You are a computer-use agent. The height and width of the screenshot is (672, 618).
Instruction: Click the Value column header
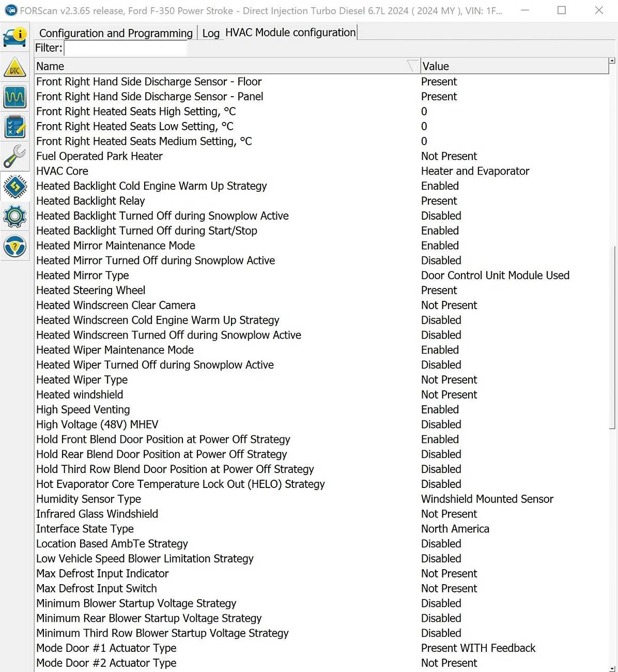(x=514, y=66)
